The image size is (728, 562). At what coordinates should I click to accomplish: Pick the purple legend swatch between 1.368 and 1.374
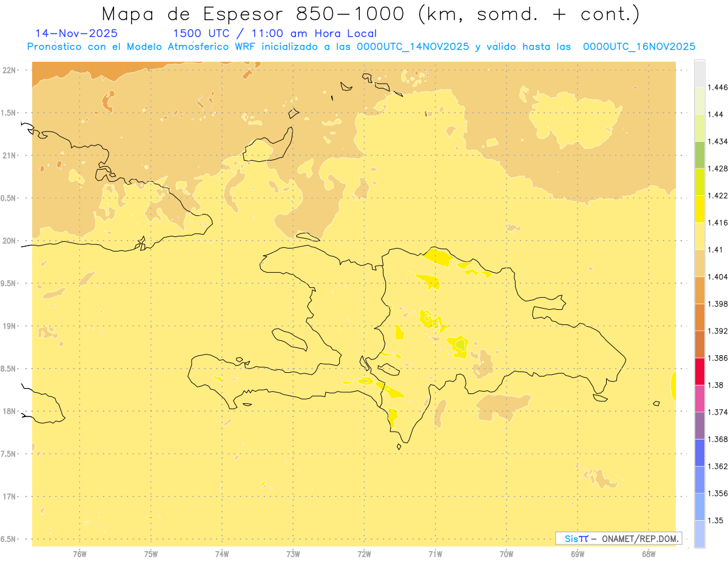699,426
